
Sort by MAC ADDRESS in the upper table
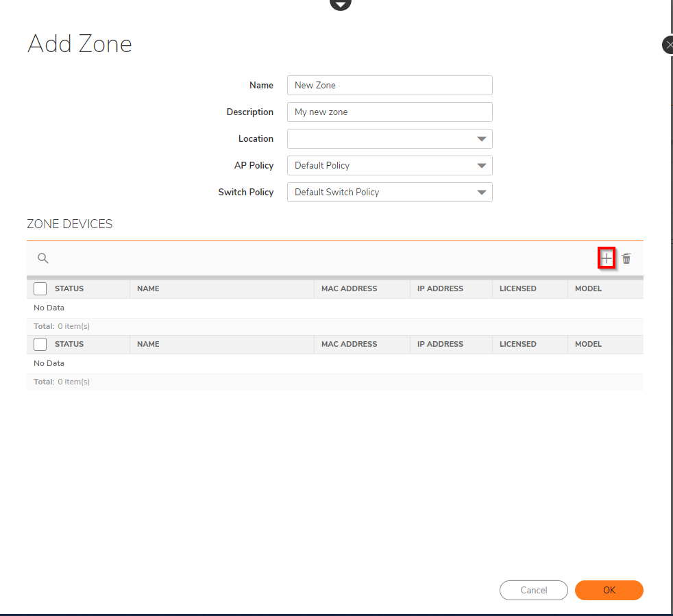[x=349, y=288]
